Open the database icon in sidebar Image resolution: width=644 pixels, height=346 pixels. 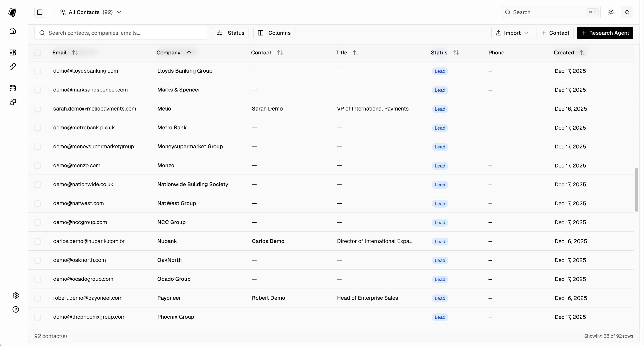click(x=13, y=88)
